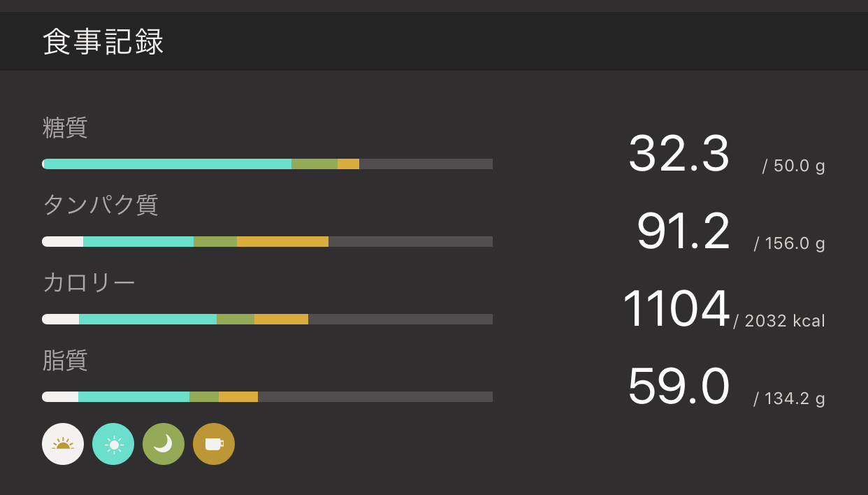Select the teal lunch sun icon
Viewport: 868px width, 495px height.
pos(113,444)
